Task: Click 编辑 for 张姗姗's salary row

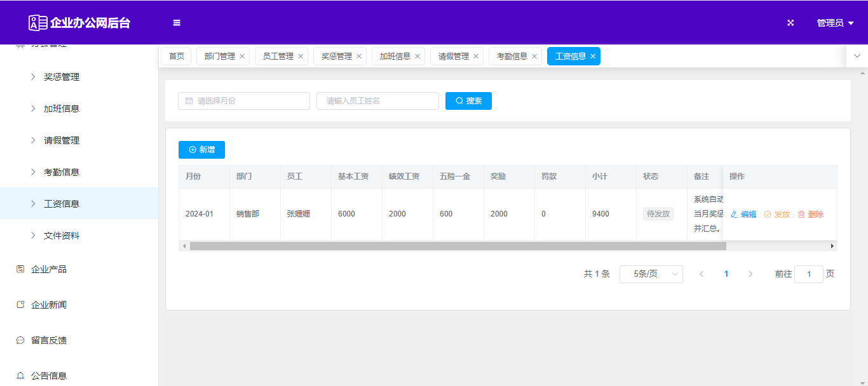Action: point(743,215)
